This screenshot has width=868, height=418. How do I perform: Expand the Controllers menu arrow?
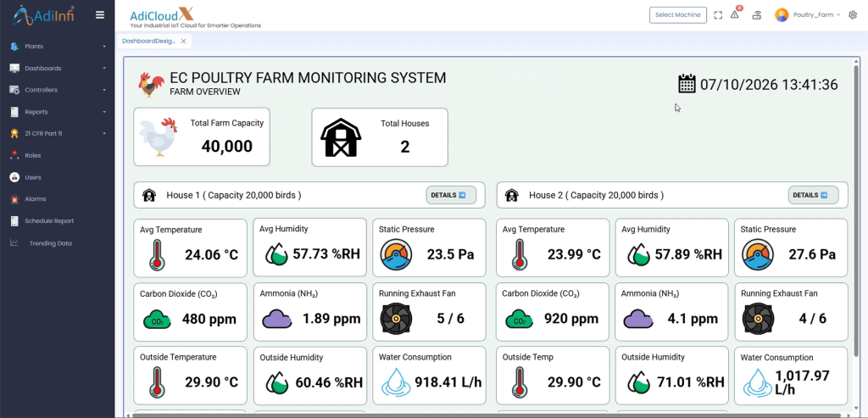[x=104, y=90]
